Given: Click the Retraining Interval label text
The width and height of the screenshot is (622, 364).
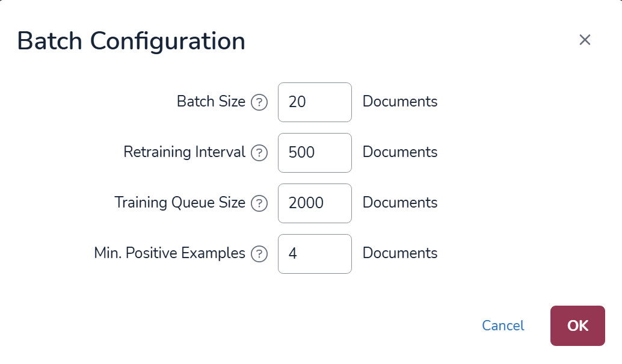Looking at the screenshot, I should (x=184, y=152).
